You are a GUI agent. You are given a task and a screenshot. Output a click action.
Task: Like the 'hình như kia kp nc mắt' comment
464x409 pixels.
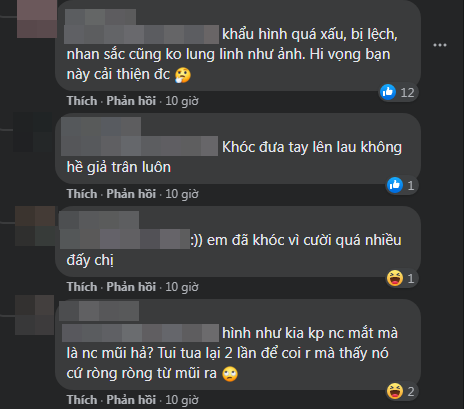click(x=82, y=400)
